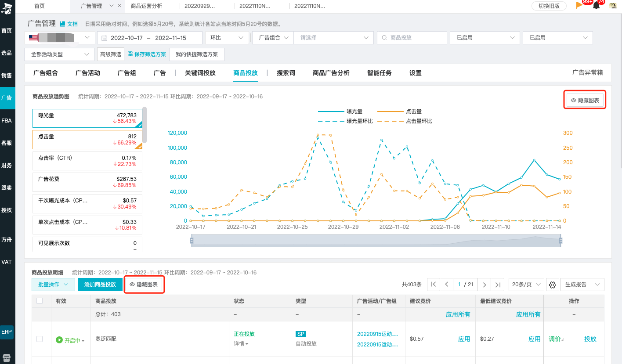The width and height of the screenshot is (622, 364).
Task: Expand the 批量操作 dropdown
Action: tap(53, 285)
